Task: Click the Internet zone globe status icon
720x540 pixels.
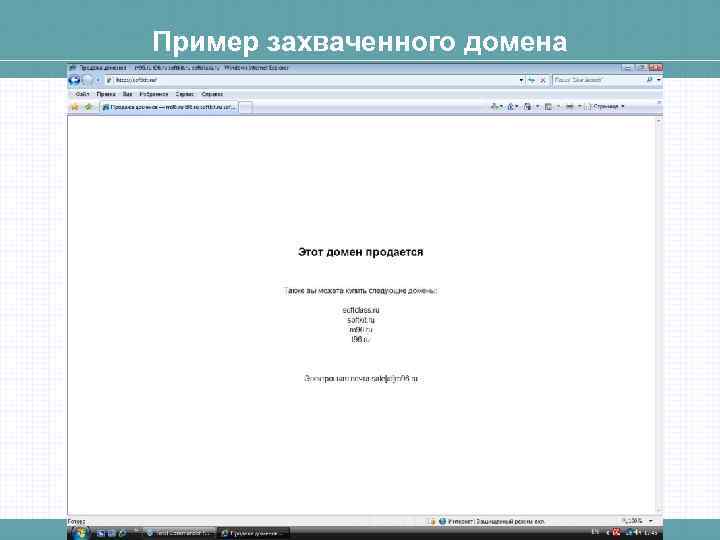Action: (x=443, y=522)
